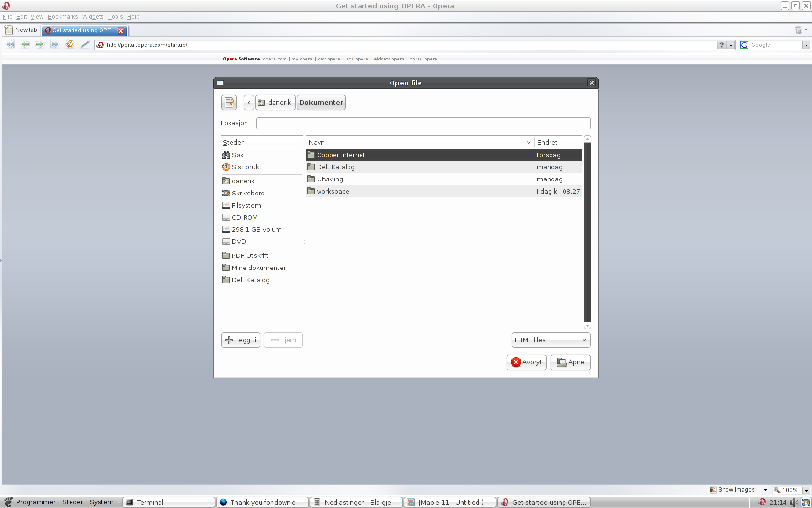This screenshot has width=812, height=508.
Task: Click the file list vertical scrollbar
Action: click(x=587, y=232)
